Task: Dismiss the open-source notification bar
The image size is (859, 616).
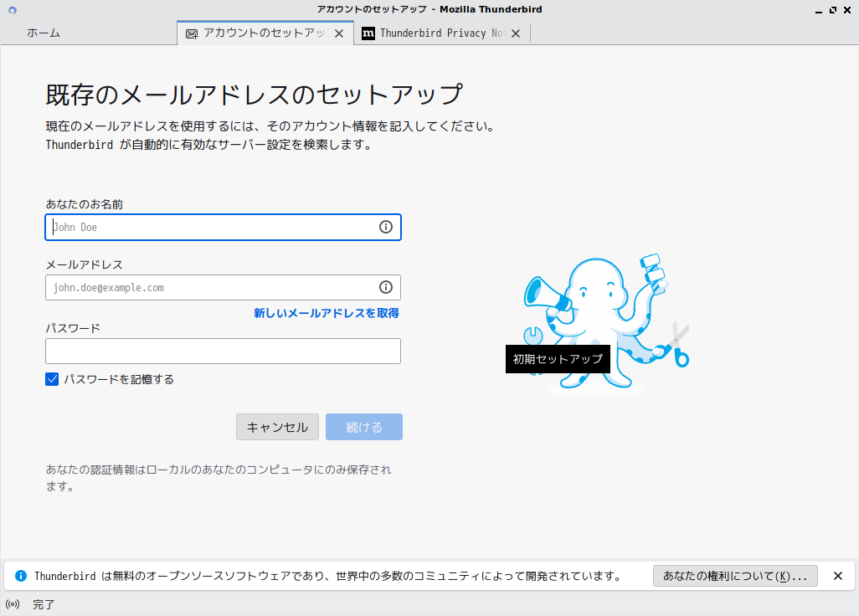Action: pos(837,576)
